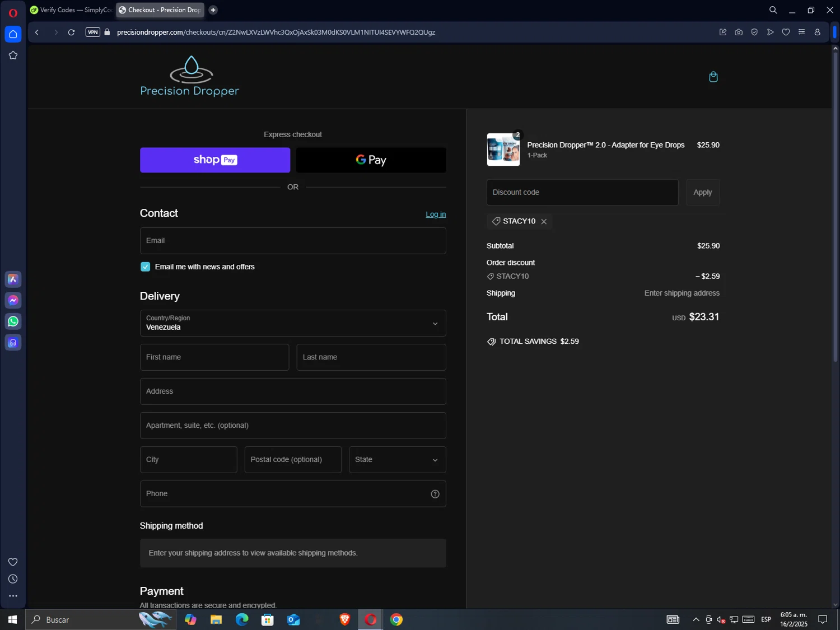Open ad blocker shield icon

[x=754, y=32]
